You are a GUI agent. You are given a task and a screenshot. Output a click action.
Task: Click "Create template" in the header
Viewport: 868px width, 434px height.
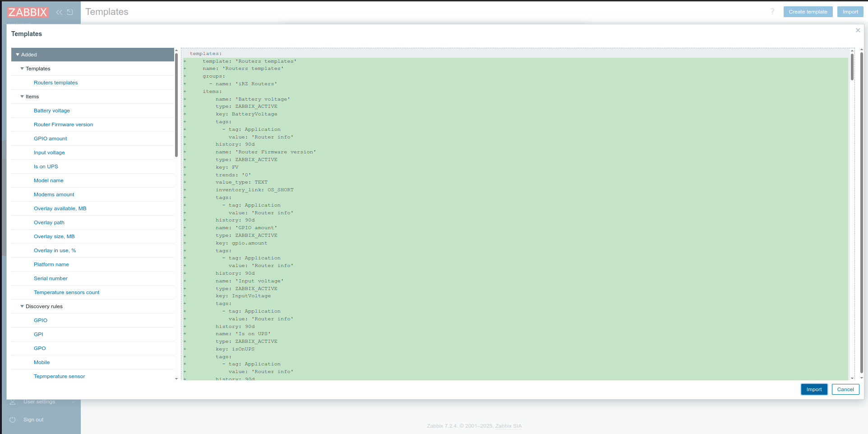coord(808,12)
